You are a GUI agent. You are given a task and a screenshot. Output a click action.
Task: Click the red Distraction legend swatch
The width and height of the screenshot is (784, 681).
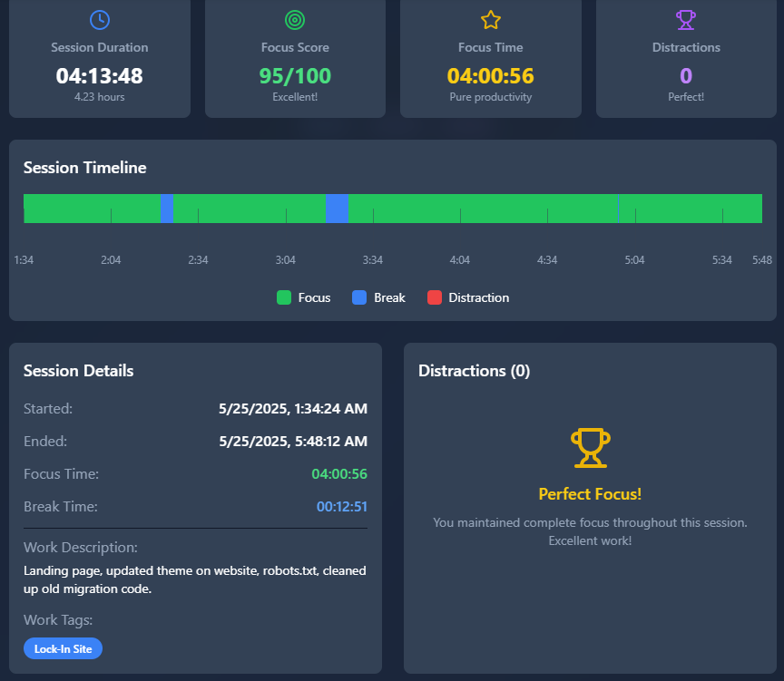click(x=435, y=297)
